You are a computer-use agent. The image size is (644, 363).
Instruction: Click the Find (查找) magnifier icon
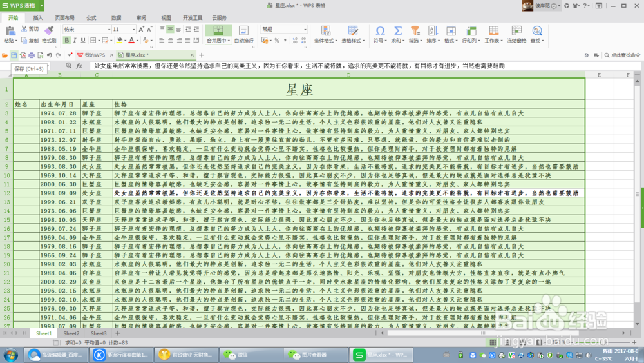[536, 31]
